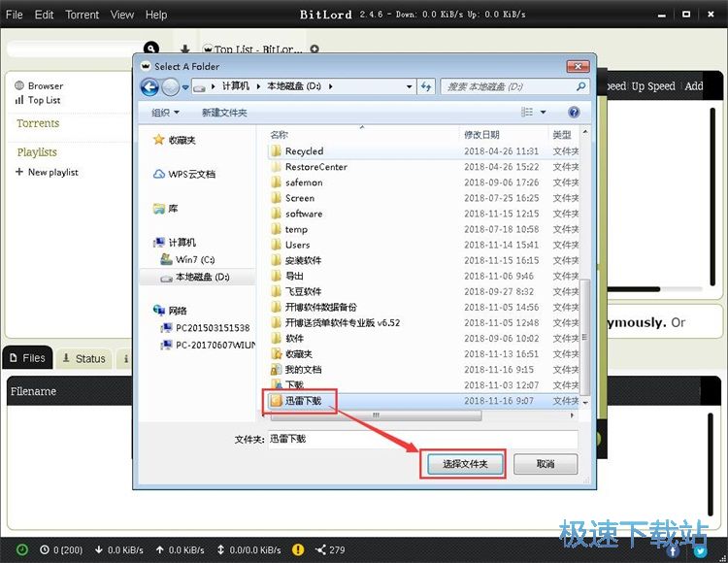Add a new tab with plus icon

pos(314,49)
